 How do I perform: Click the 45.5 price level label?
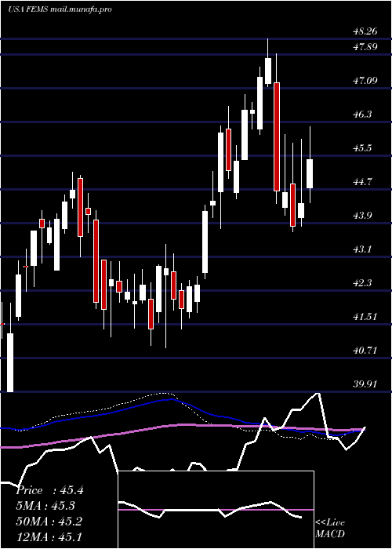point(362,148)
